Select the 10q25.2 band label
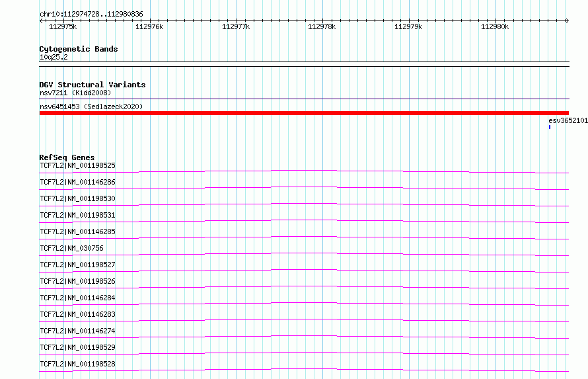This screenshot has width=588, height=379. [x=54, y=57]
